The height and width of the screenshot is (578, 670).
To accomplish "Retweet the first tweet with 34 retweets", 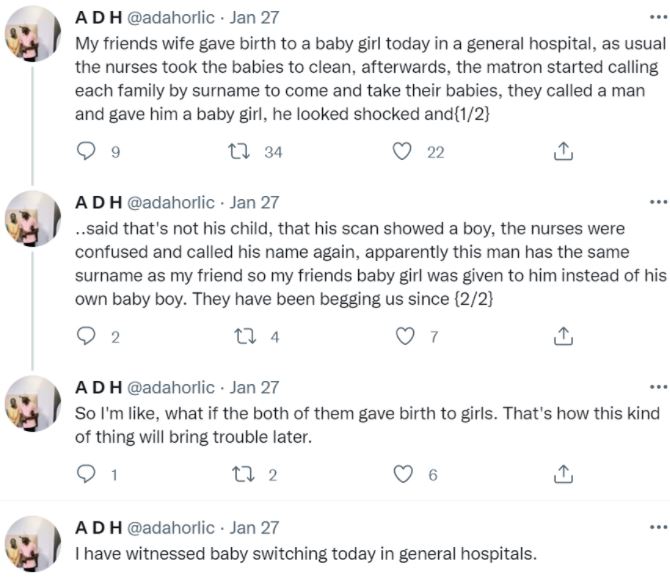I will (238, 151).
